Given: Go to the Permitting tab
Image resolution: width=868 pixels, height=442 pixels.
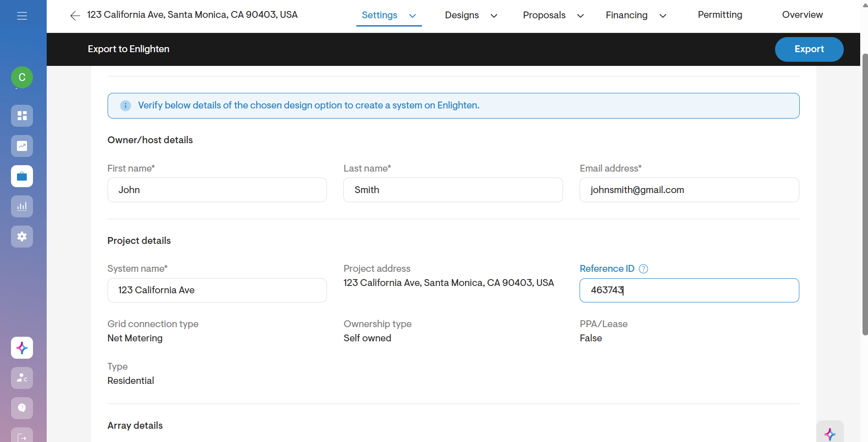Looking at the screenshot, I should pos(720,15).
